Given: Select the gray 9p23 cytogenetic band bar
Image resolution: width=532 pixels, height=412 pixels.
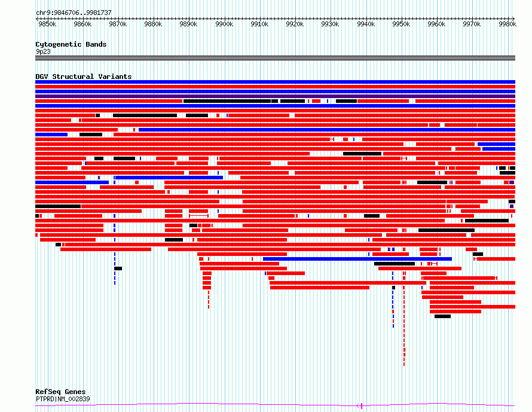Looking at the screenshot, I should click(275, 58).
